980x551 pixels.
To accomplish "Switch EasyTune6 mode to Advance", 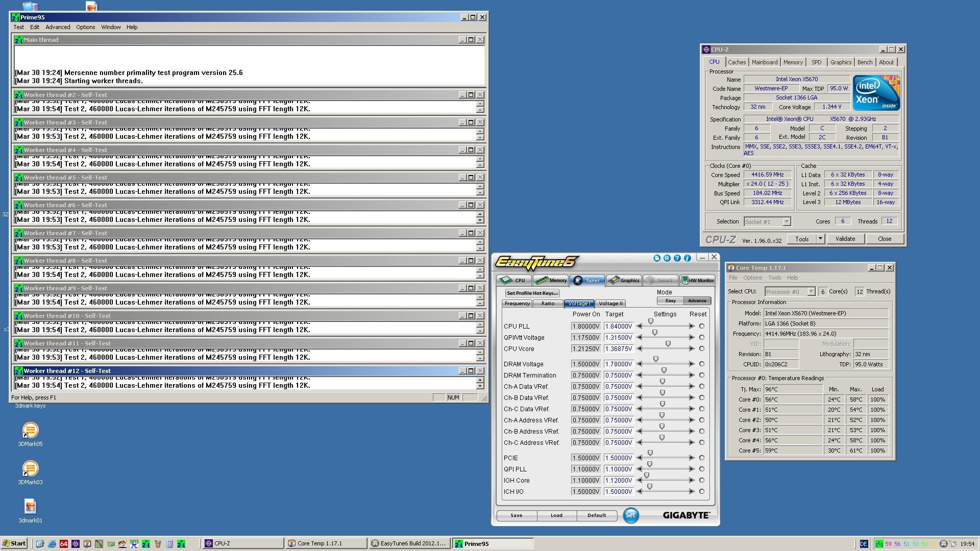I will (x=697, y=301).
